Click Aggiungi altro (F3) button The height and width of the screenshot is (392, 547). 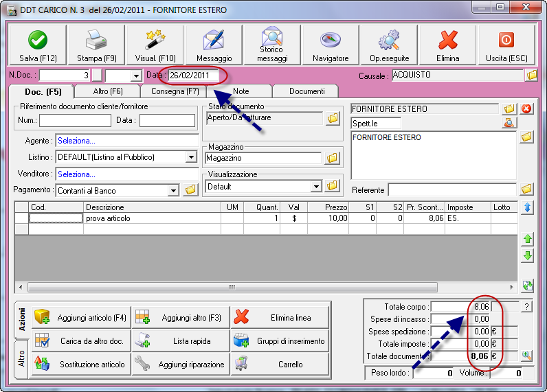pyautogui.click(x=181, y=317)
